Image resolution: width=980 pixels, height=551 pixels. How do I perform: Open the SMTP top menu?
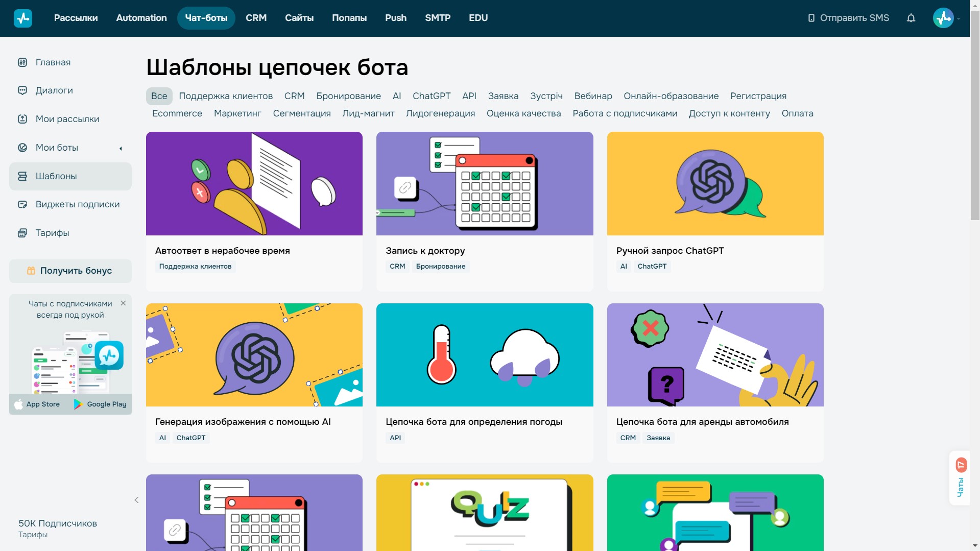click(x=438, y=18)
